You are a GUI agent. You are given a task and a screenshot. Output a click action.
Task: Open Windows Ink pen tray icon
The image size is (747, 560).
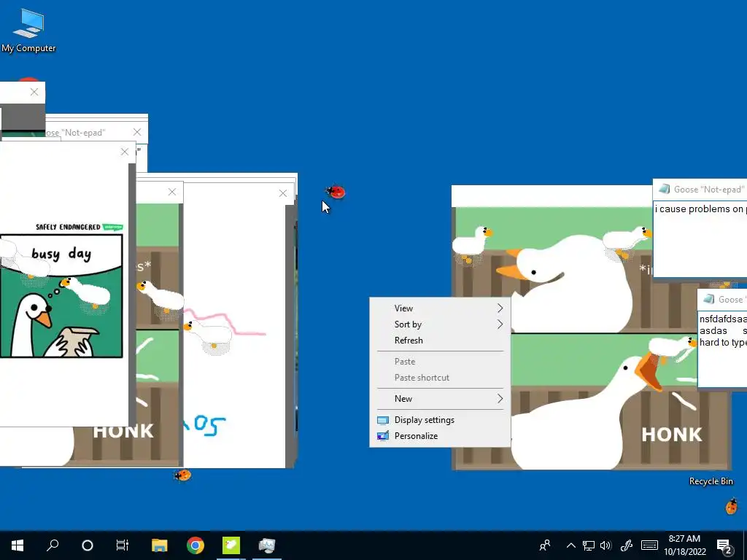(x=626, y=545)
